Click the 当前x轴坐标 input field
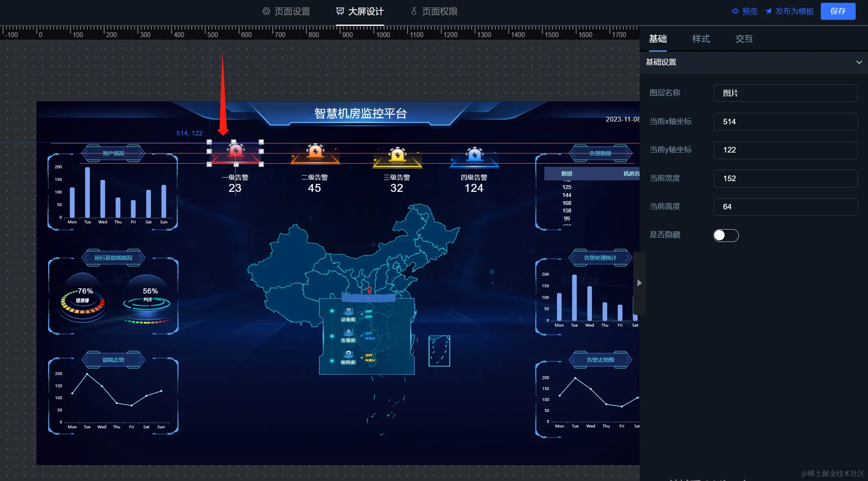The height and width of the screenshot is (481, 868). coord(785,122)
